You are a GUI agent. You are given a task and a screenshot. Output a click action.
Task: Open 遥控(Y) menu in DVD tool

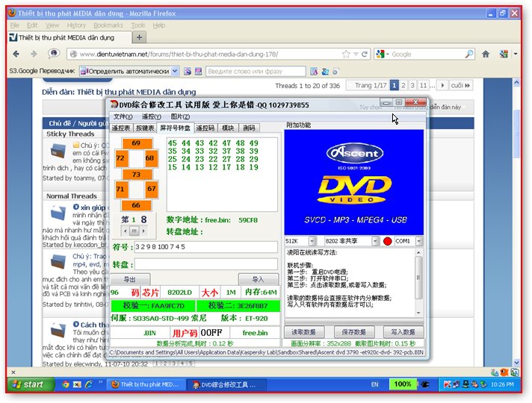(x=152, y=116)
